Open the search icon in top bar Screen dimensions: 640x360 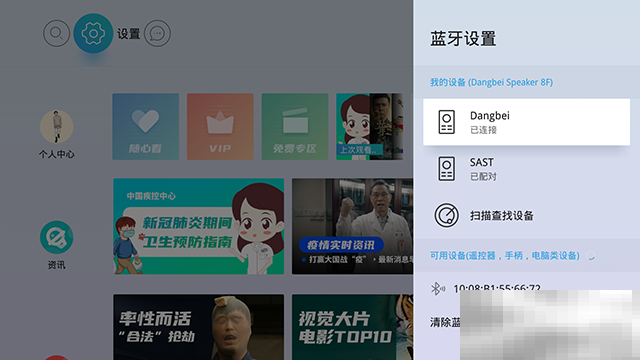point(56,33)
